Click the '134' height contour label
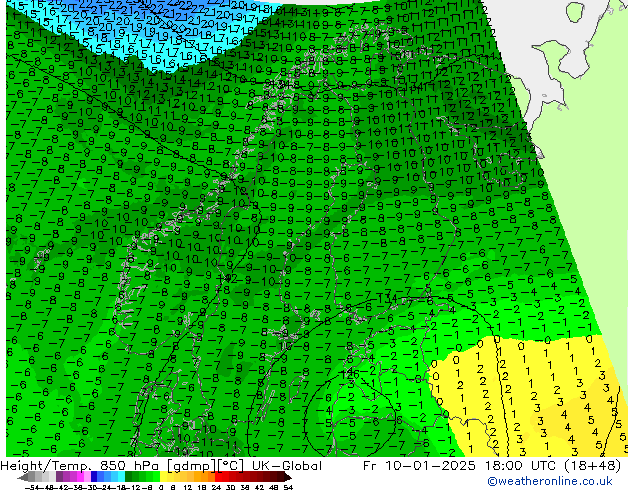This screenshot has width=634, height=490. pos(387,299)
